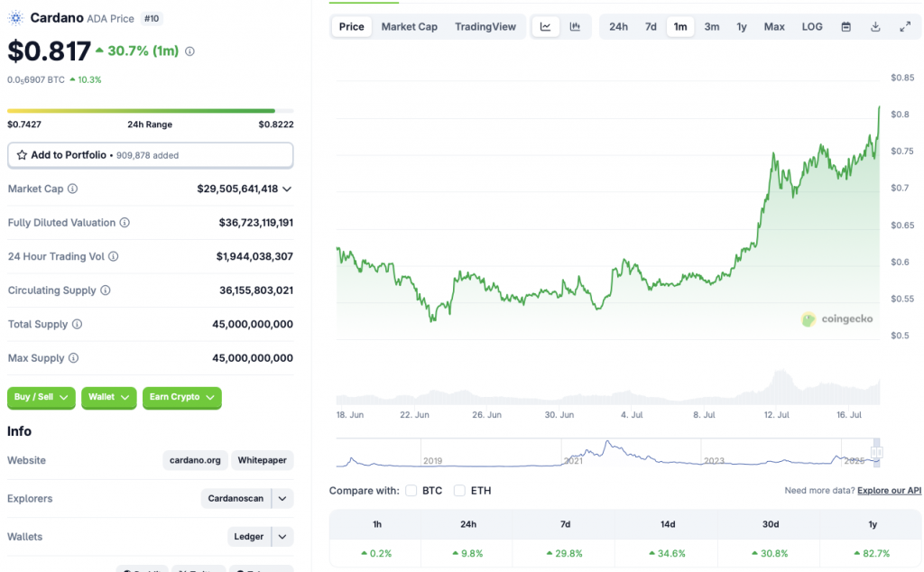Click the $1,944,038,307 trading volume
Viewport: 924px width, 572px height.
pyautogui.click(x=254, y=256)
